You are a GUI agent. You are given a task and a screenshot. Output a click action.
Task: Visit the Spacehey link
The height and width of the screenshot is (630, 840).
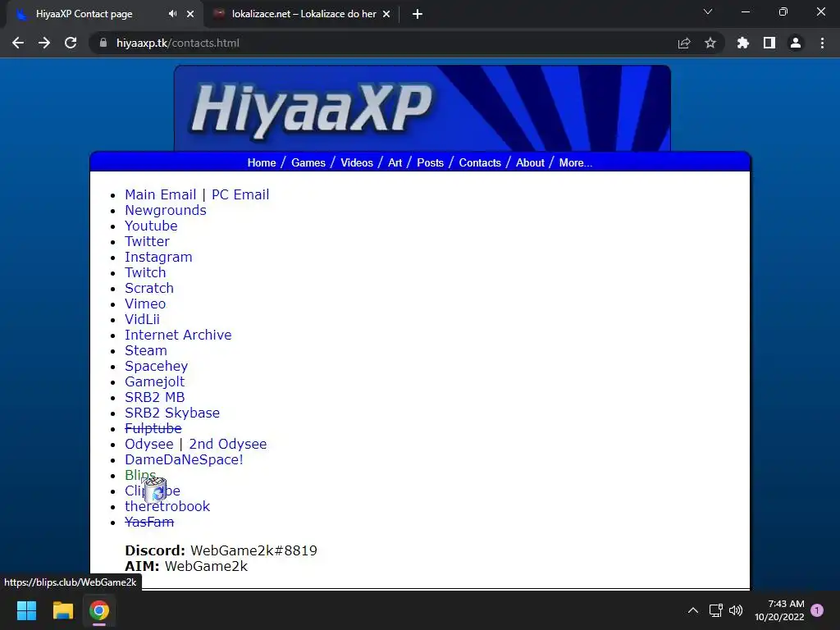pyautogui.click(x=157, y=366)
